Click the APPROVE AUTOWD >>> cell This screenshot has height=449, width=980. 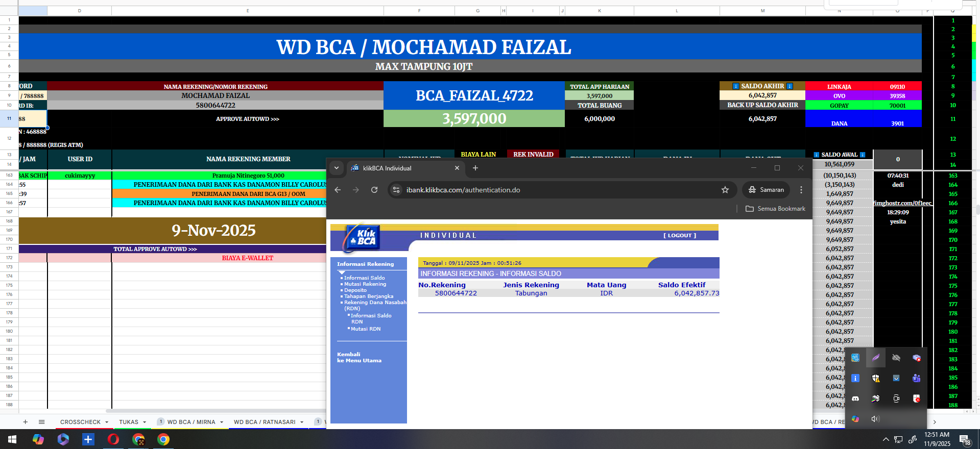pyautogui.click(x=248, y=119)
